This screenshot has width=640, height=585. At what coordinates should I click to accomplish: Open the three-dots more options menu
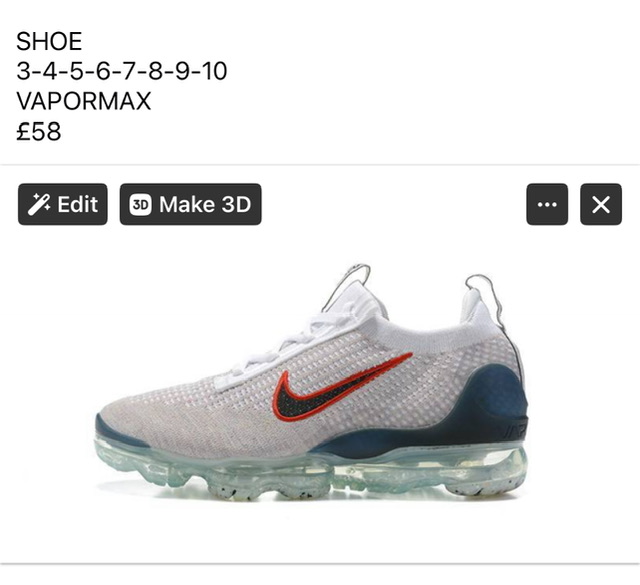tap(547, 204)
